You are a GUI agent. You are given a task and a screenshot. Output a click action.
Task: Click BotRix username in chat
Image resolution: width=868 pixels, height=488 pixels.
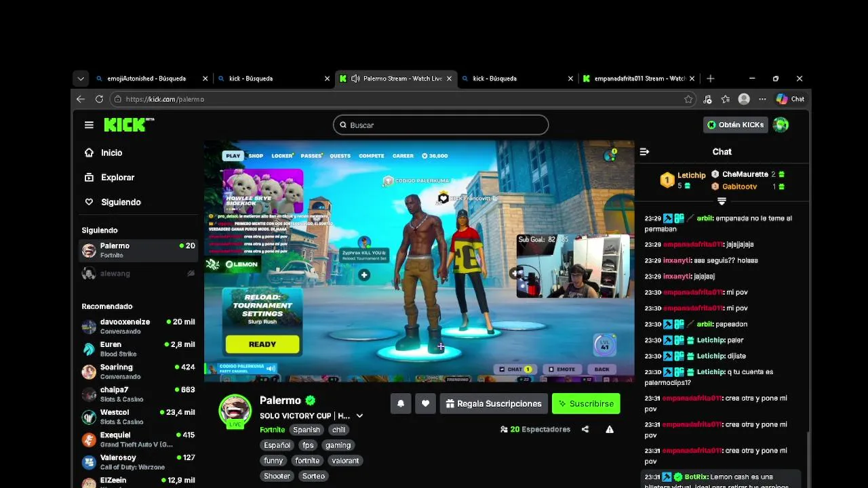[x=696, y=477]
